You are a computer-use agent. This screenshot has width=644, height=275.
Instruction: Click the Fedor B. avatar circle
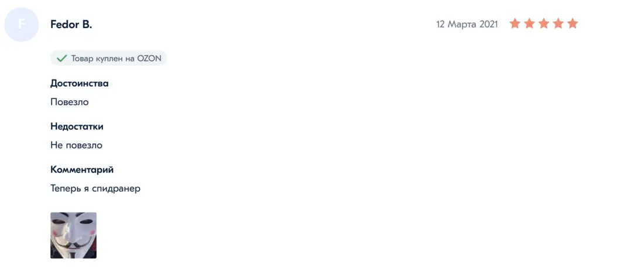(21, 25)
